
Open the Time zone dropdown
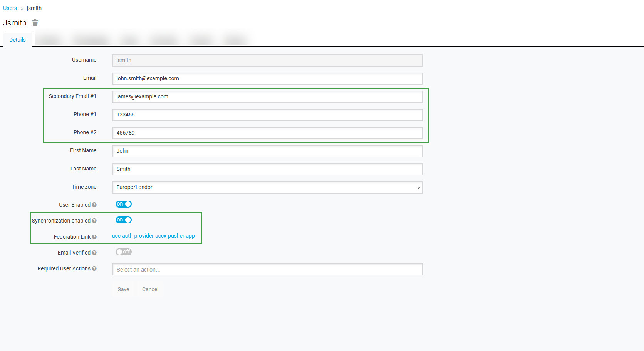pos(267,187)
